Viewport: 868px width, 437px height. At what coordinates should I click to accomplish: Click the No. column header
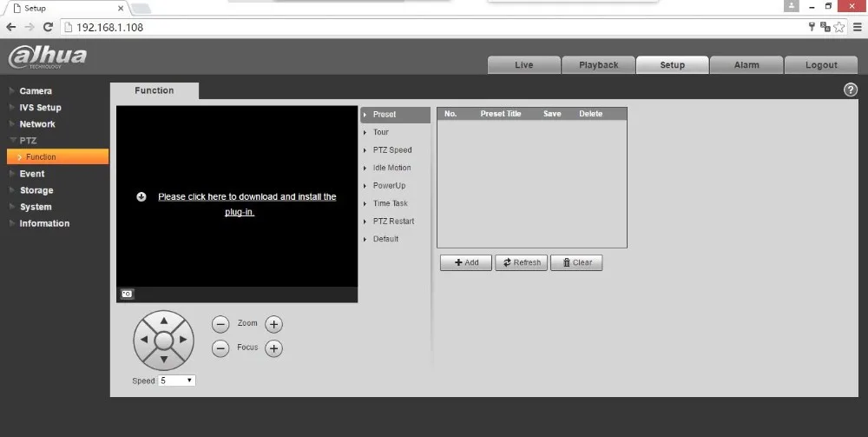(450, 114)
